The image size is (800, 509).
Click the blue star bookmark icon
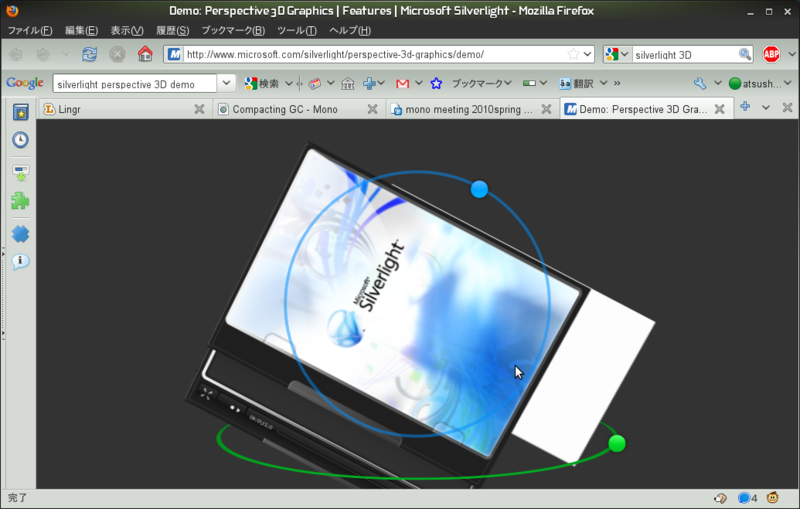436,83
